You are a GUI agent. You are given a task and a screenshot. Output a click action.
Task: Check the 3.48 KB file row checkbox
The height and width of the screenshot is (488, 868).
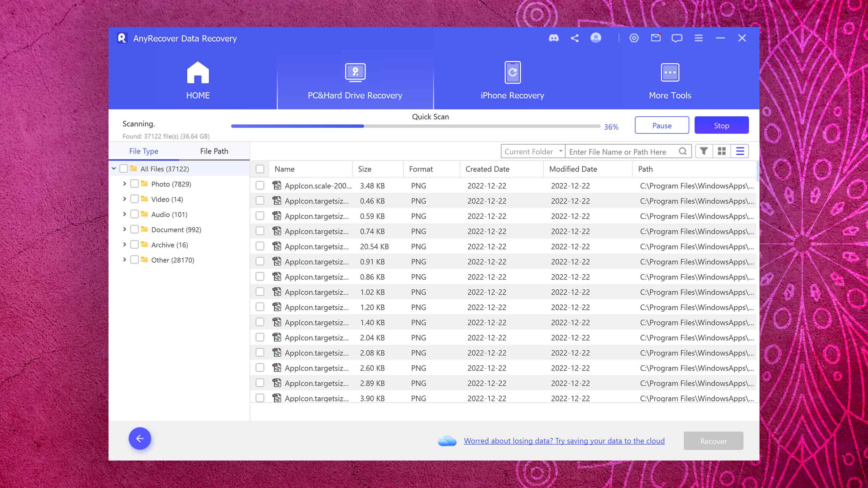260,185
